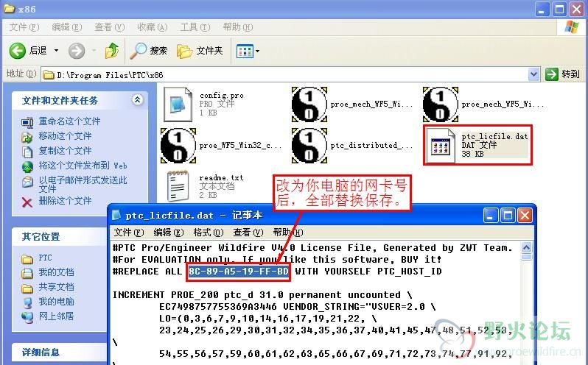Click the move file icon in tasks
Screen dimensions: 588x365
27,138
